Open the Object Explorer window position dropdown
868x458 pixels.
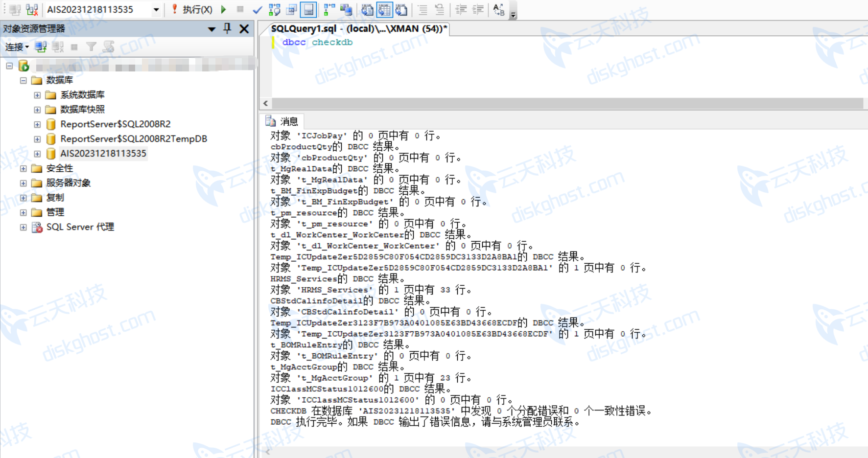point(211,29)
